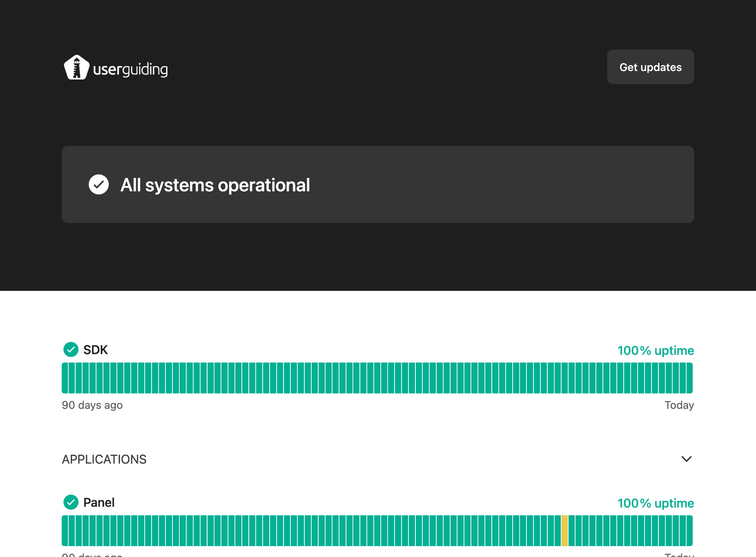The width and height of the screenshot is (756, 557).
Task: Click the last bar in the Panel uptime chart
Action: [689, 531]
